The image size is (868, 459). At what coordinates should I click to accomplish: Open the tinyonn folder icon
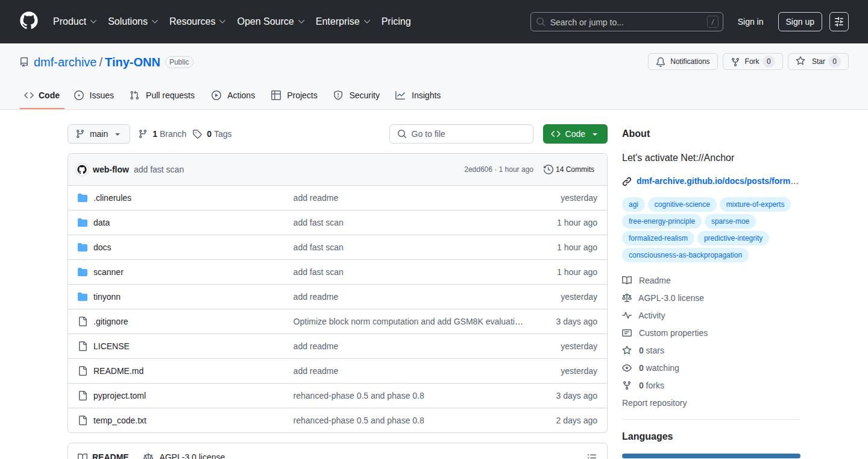[83, 297]
